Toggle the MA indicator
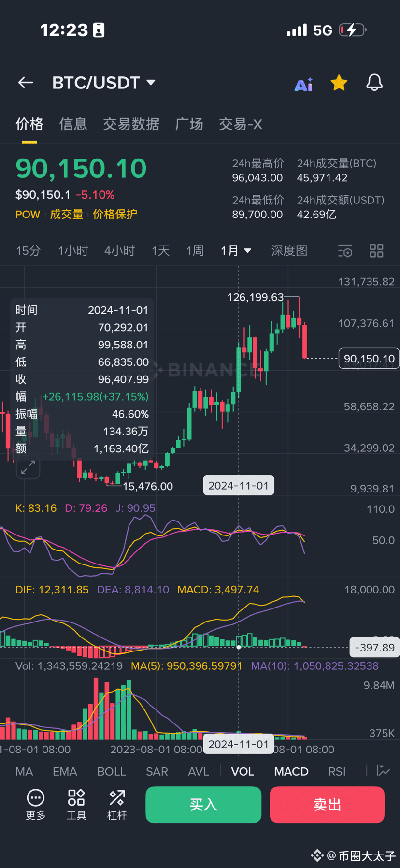400x868 pixels. coord(24,771)
